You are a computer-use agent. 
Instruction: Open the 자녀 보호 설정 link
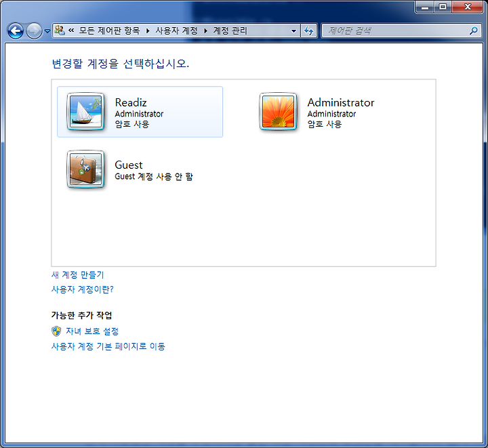point(92,331)
